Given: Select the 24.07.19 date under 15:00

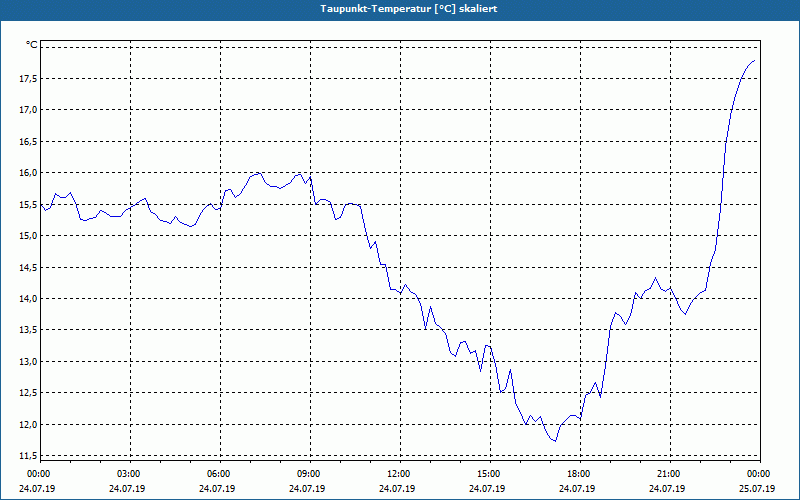Looking at the screenshot, I should pyautogui.click(x=488, y=488).
